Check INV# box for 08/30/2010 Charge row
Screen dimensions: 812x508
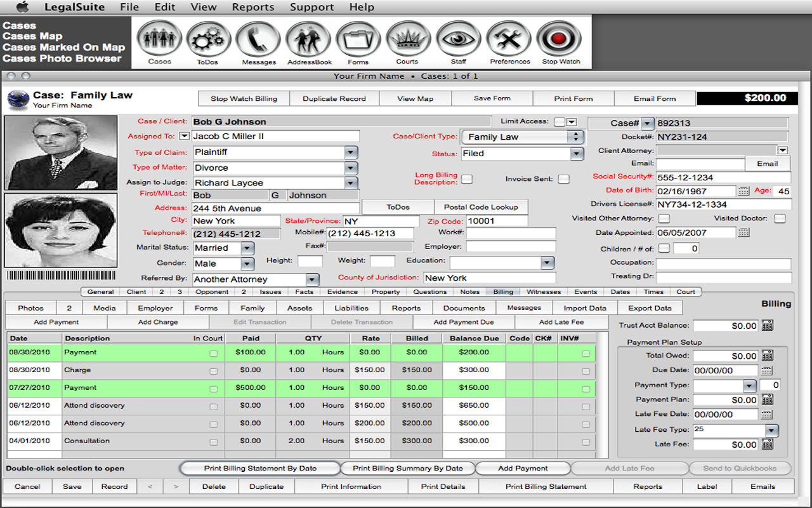pos(586,371)
